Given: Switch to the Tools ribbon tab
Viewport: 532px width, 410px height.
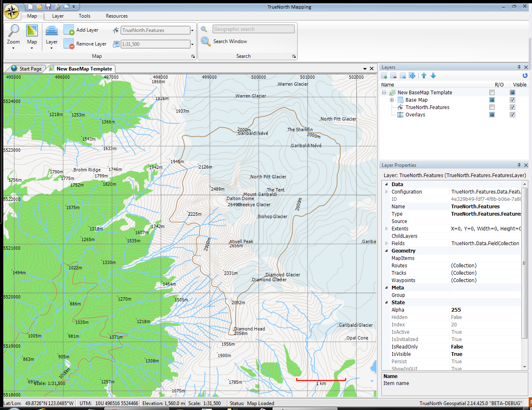Looking at the screenshot, I should (x=85, y=16).
